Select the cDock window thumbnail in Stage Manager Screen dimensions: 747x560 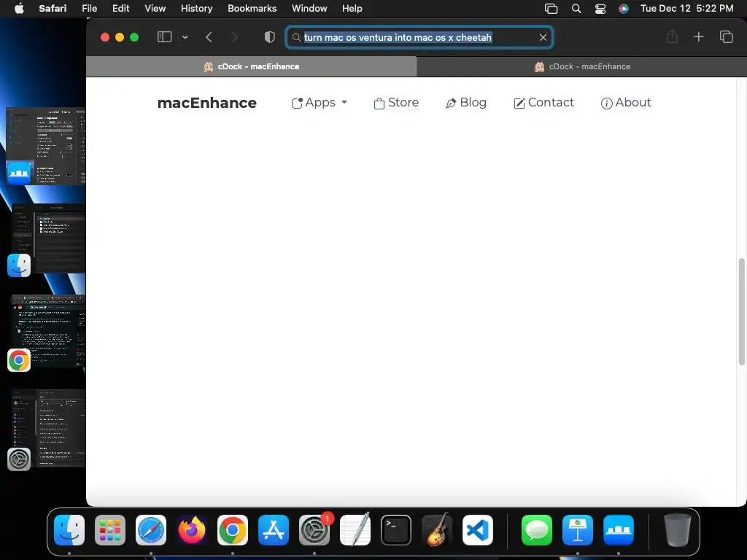(46, 146)
